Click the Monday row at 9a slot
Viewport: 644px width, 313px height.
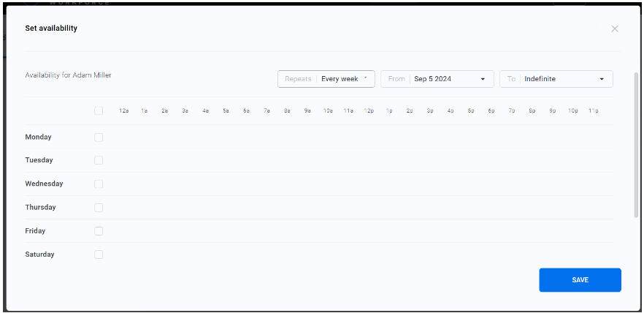308,137
